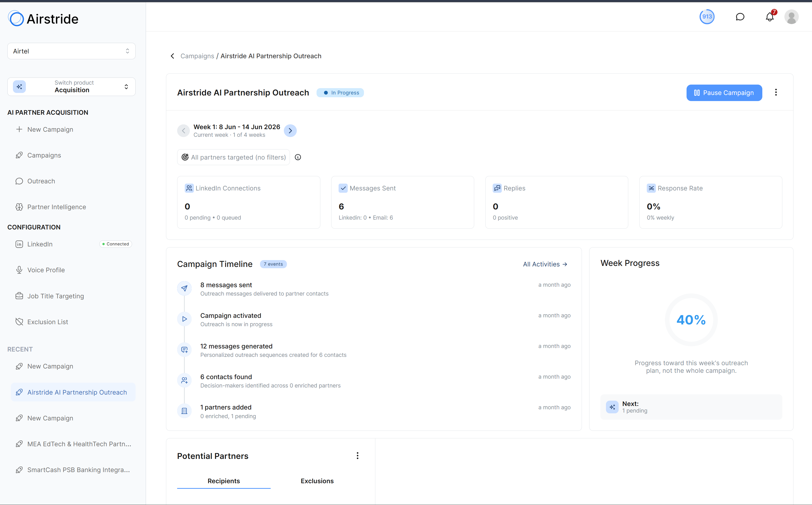812x505 pixels.
Task: Click the sidebar Campaigns rocket icon
Action: pyautogui.click(x=19, y=155)
